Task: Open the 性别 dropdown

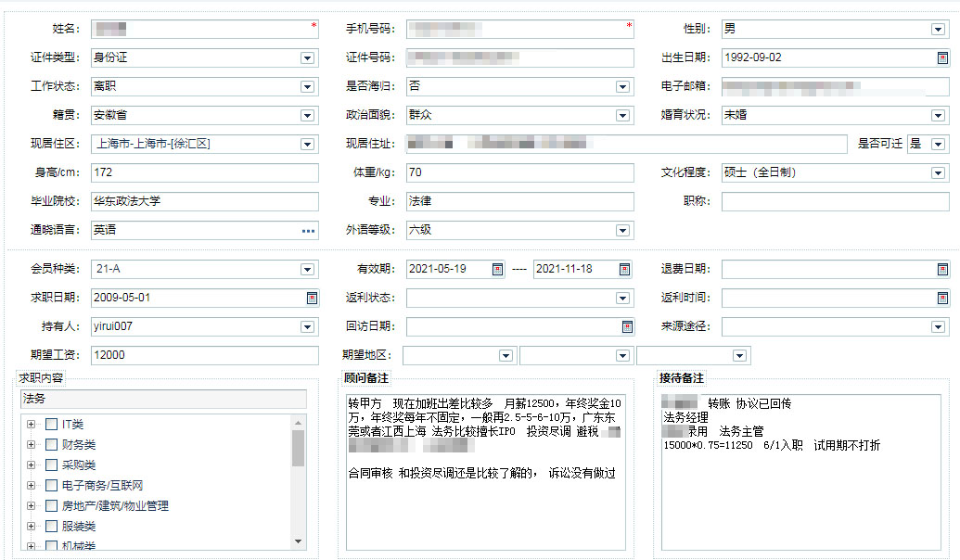Action: point(938,29)
